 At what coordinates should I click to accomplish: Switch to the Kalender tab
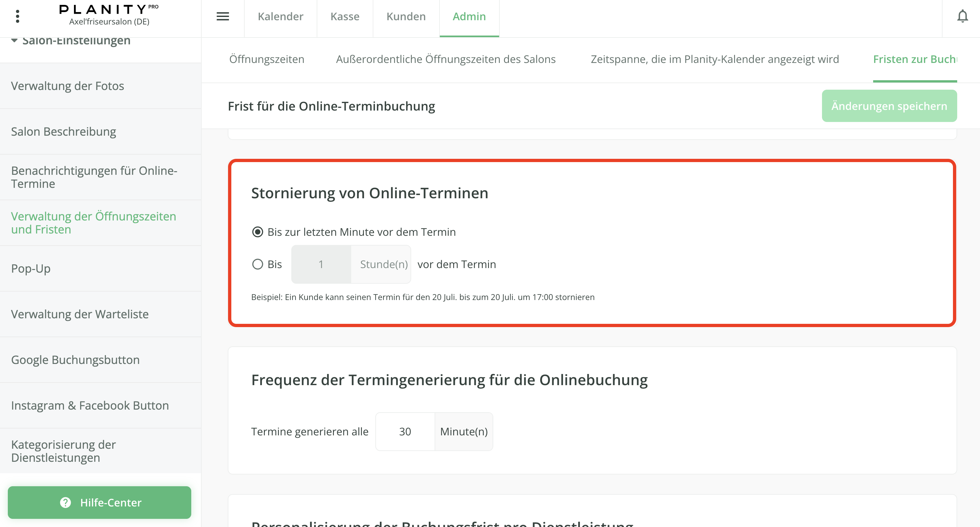click(281, 16)
